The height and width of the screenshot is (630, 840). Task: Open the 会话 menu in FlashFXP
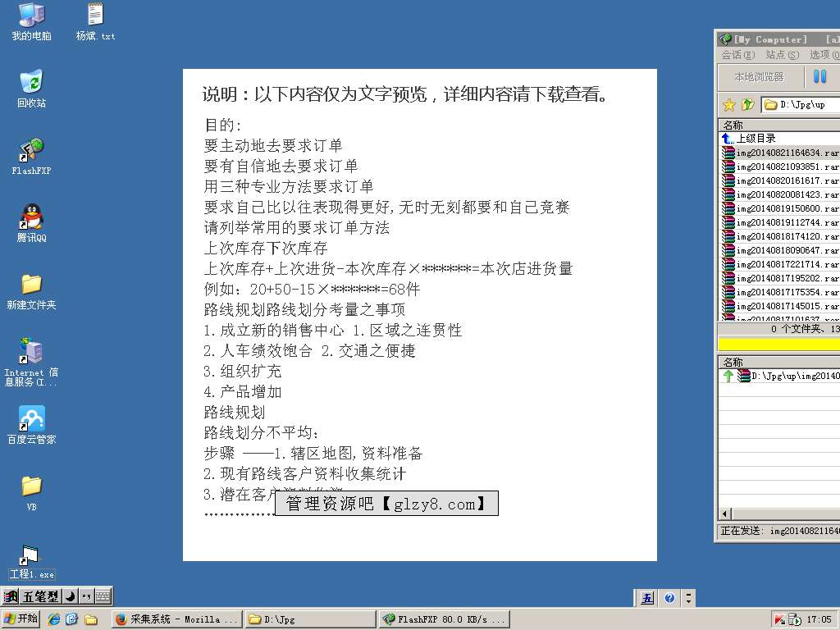pos(737,55)
